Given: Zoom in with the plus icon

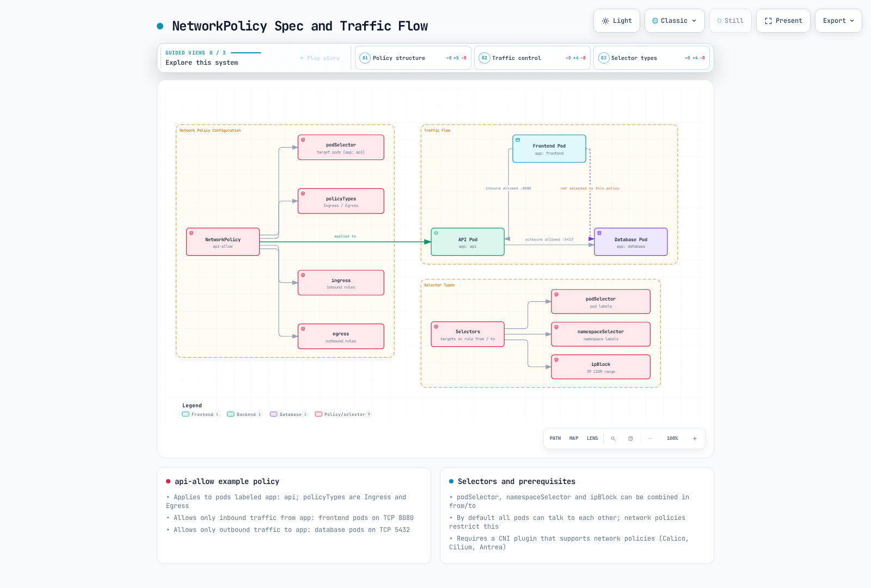Looking at the screenshot, I should [x=695, y=438].
